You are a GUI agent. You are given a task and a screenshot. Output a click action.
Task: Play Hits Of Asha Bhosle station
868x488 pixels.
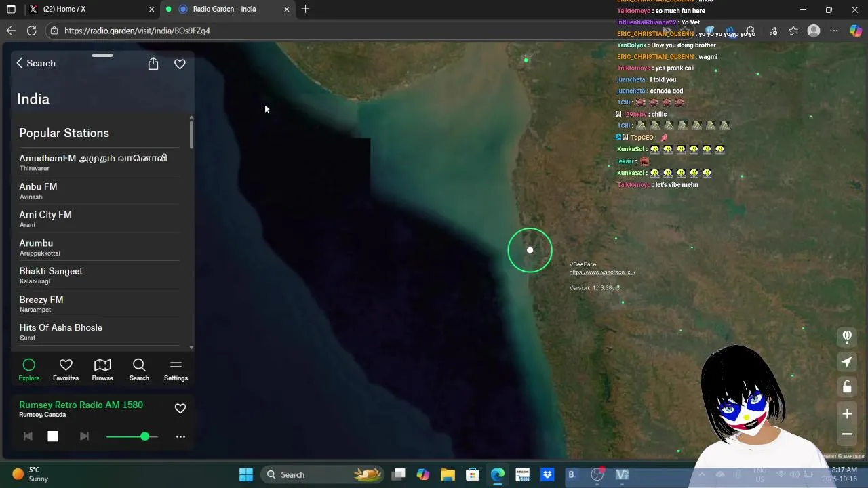tap(99, 332)
